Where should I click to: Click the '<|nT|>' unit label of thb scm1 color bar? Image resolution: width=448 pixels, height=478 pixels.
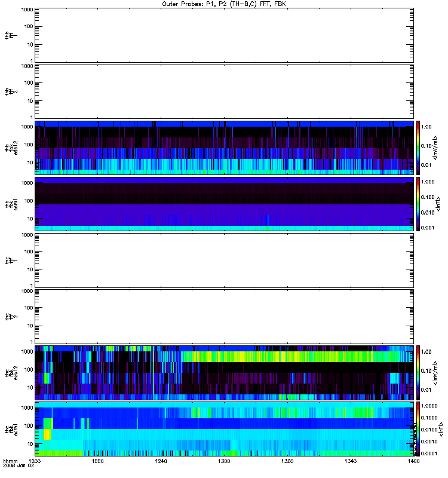click(438, 204)
